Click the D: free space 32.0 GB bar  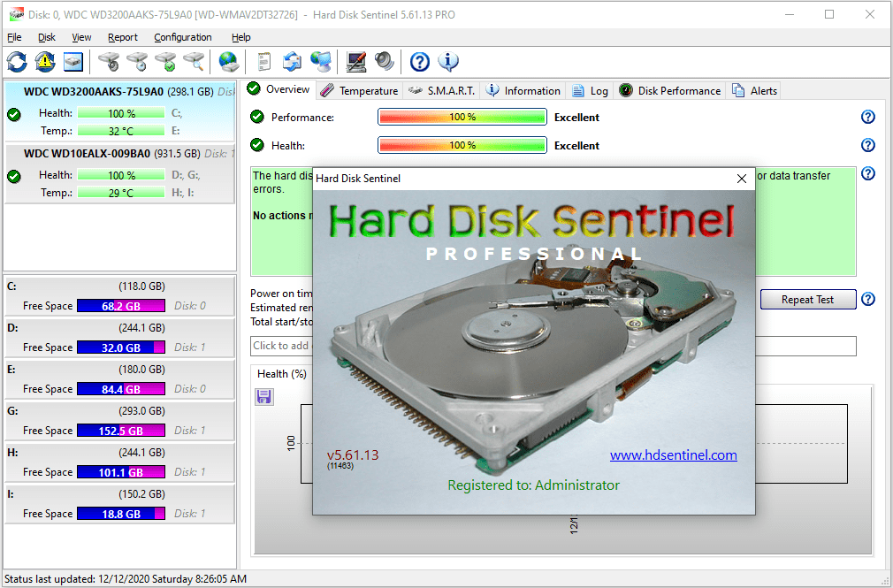click(x=121, y=347)
